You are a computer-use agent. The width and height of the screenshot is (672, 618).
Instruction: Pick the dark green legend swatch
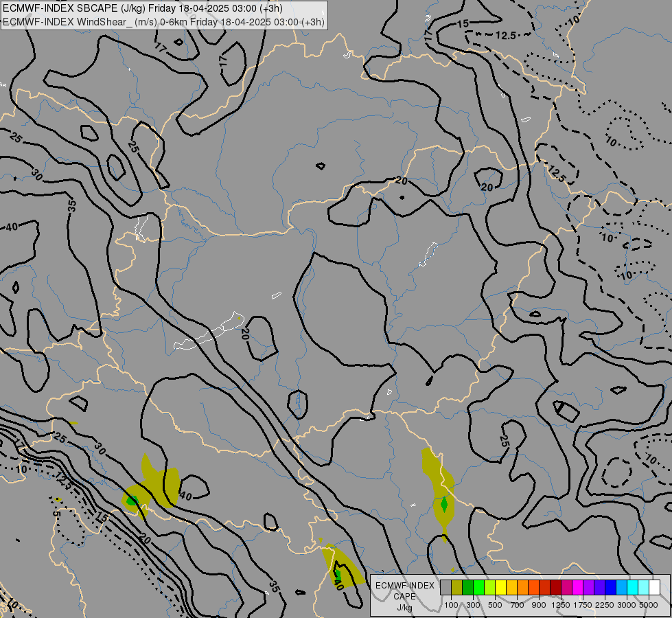[x=467, y=588]
